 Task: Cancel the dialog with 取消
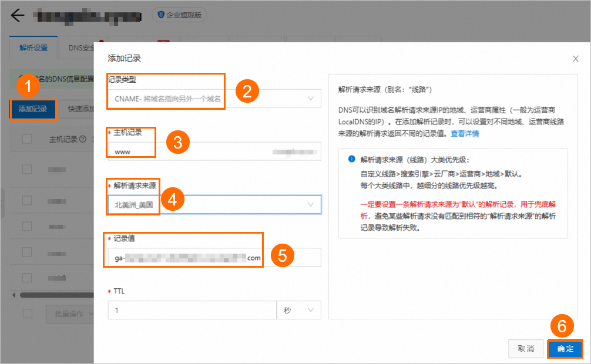pos(526,349)
